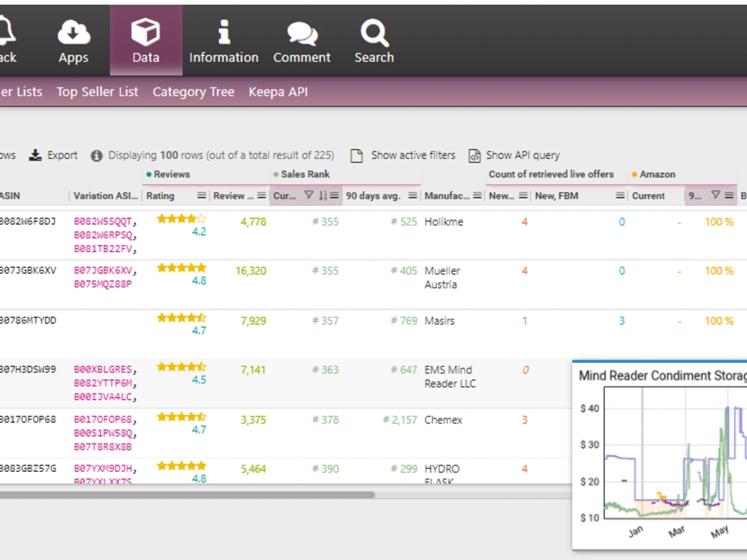
Task: Open variation ASIN B082W6RPSQ link
Action: [103, 235]
